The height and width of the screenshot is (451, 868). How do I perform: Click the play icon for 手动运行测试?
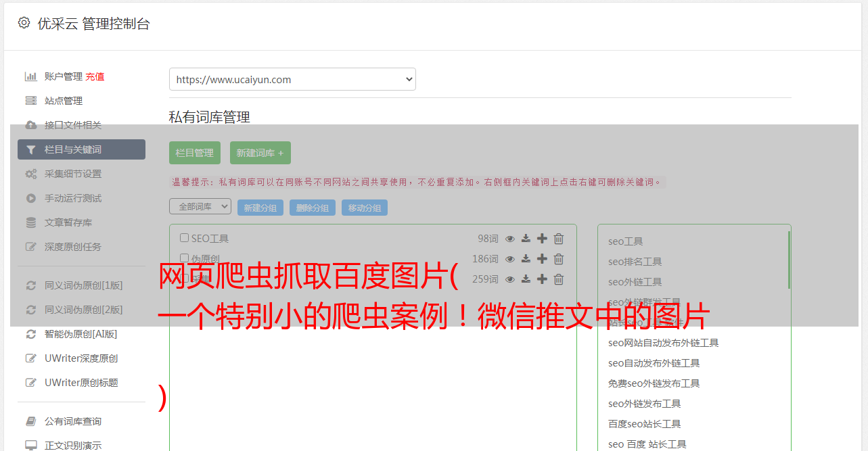[x=30, y=198]
